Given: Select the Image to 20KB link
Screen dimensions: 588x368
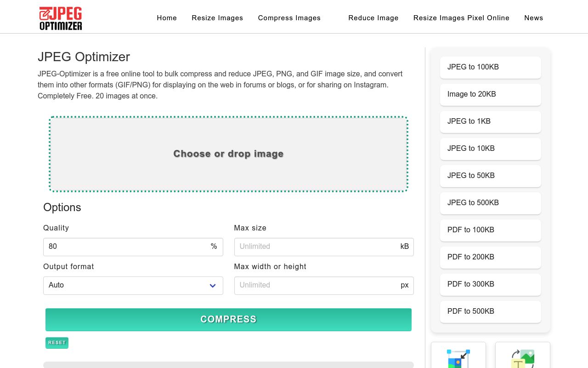Looking at the screenshot, I should [x=490, y=94].
